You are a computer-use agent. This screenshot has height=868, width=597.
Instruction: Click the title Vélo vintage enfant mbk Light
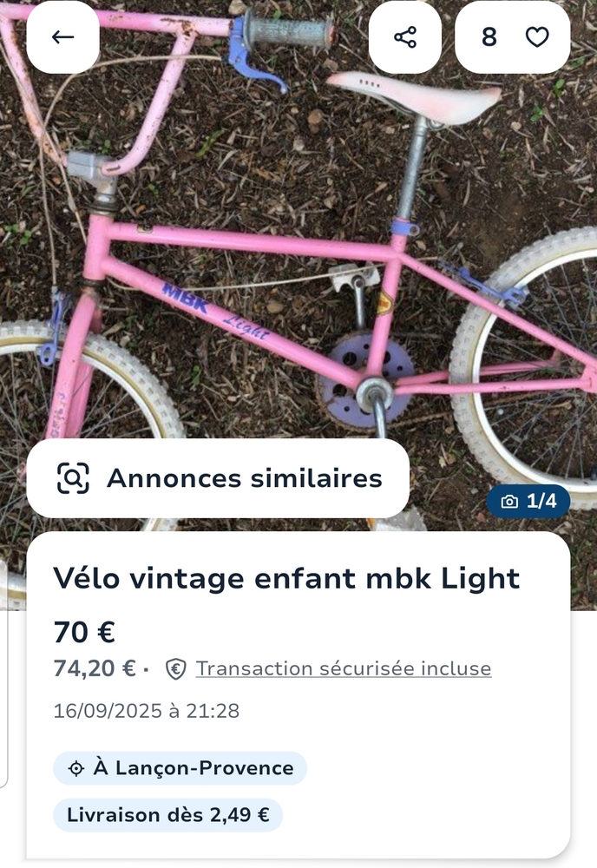pos(286,578)
